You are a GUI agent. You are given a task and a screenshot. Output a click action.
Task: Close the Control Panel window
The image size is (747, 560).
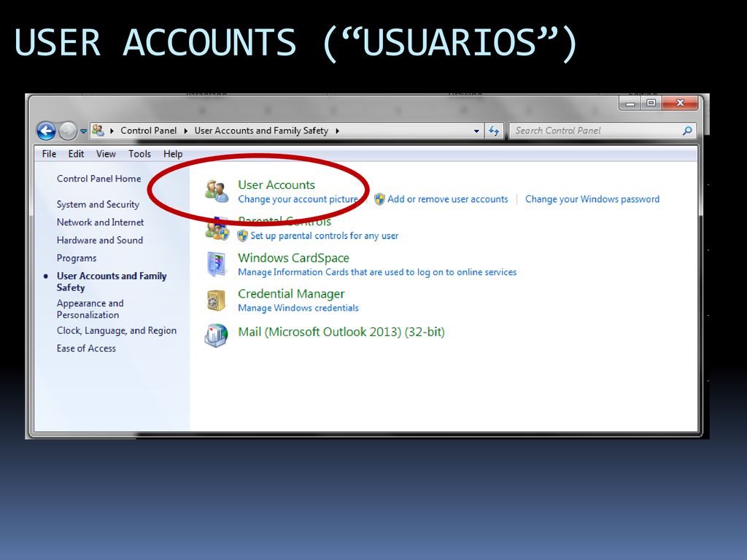(x=681, y=103)
